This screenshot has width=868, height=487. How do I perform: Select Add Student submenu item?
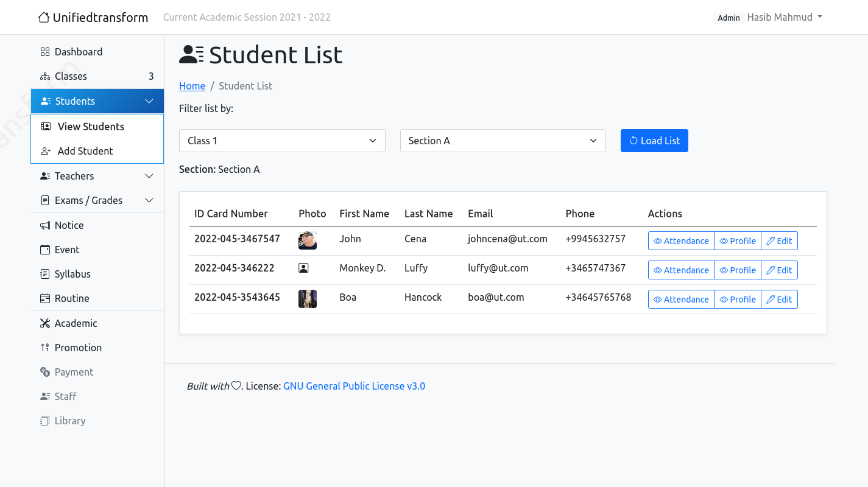[x=97, y=151]
